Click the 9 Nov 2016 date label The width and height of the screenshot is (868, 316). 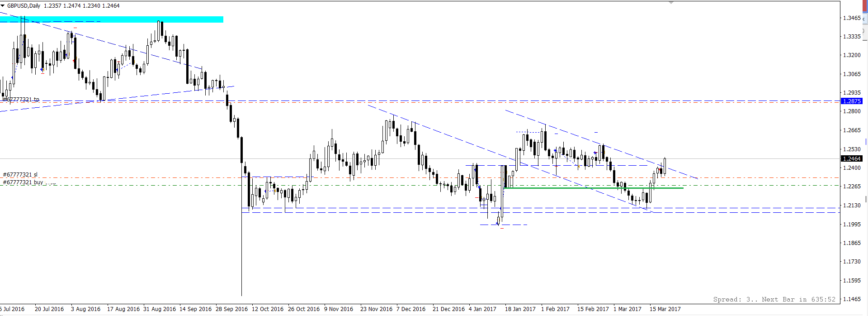(339, 309)
